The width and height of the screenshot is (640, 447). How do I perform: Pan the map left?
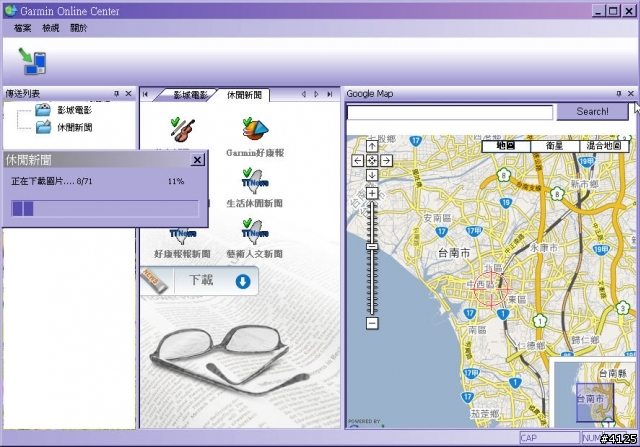coord(358,160)
